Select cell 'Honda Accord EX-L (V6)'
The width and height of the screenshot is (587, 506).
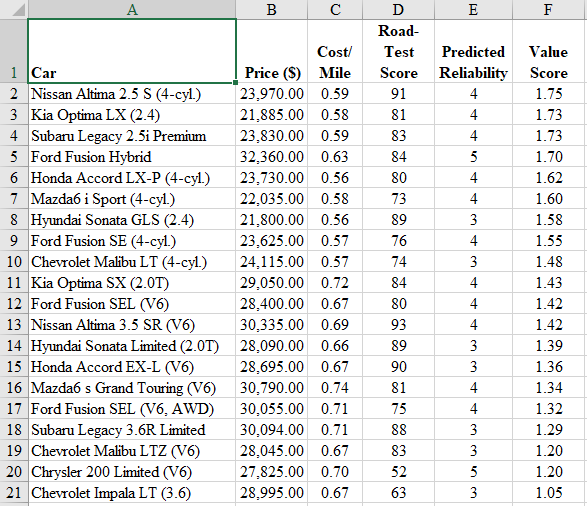(132, 367)
